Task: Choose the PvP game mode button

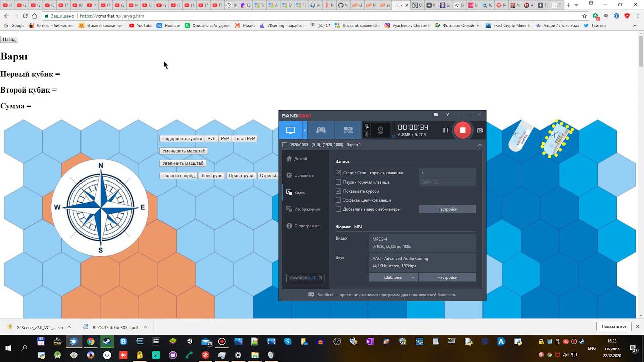Action: click(x=225, y=139)
